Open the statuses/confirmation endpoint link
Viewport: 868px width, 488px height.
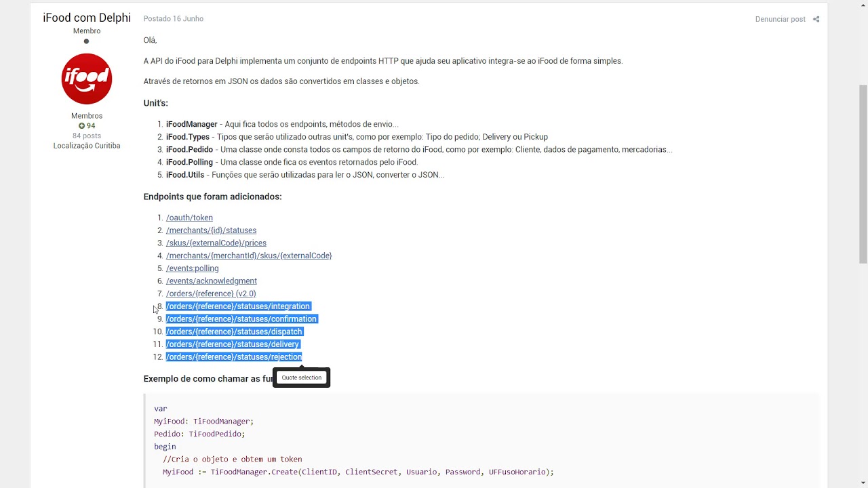coord(241,319)
